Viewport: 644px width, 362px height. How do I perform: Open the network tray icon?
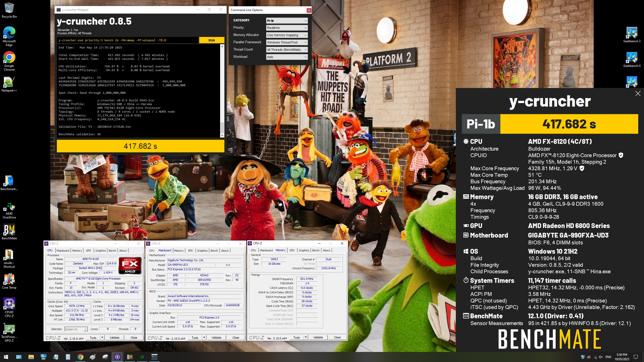click(595, 357)
